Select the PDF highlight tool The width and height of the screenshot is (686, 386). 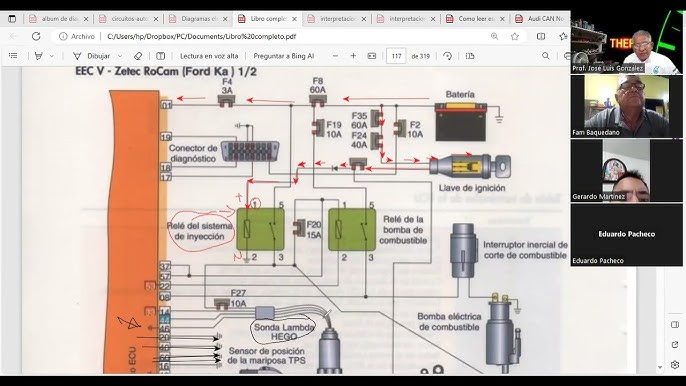pos(38,56)
